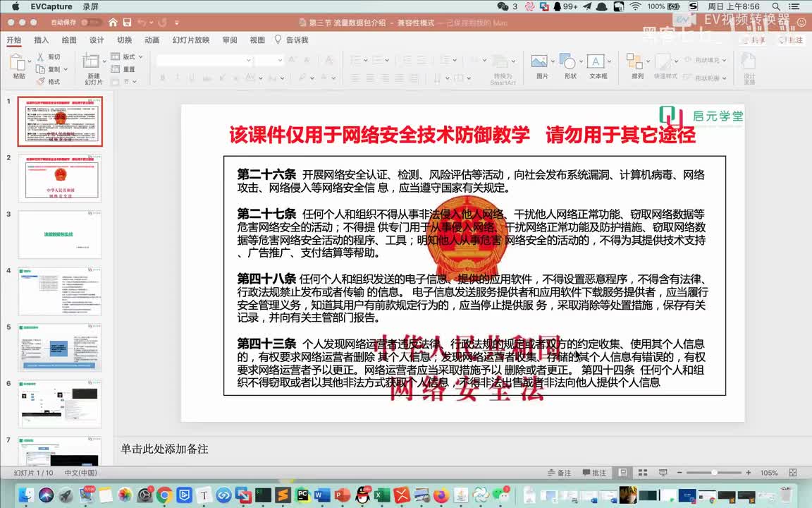Click the Format painter (格式) brush icon
Image resolution: width=812 pixels, height=508 pixels.
(40, 81)
